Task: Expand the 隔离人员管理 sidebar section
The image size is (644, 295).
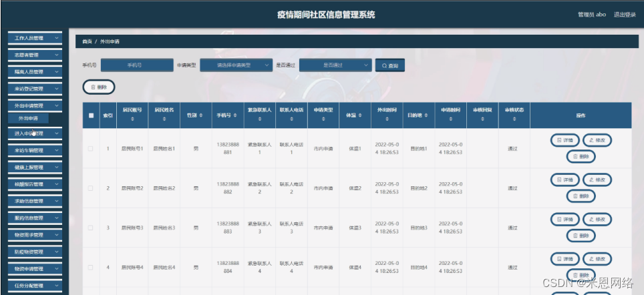Action: 35,72
